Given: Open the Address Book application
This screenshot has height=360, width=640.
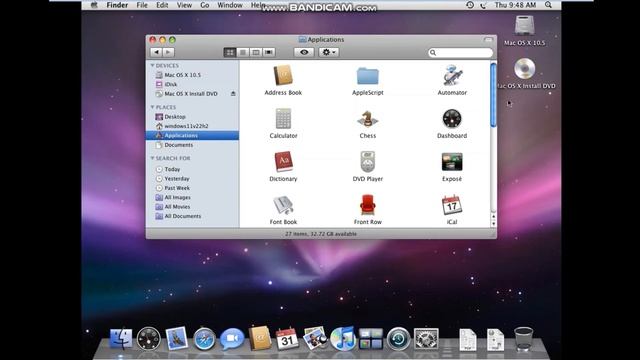Looking at the screenshot, I should 283,76.
